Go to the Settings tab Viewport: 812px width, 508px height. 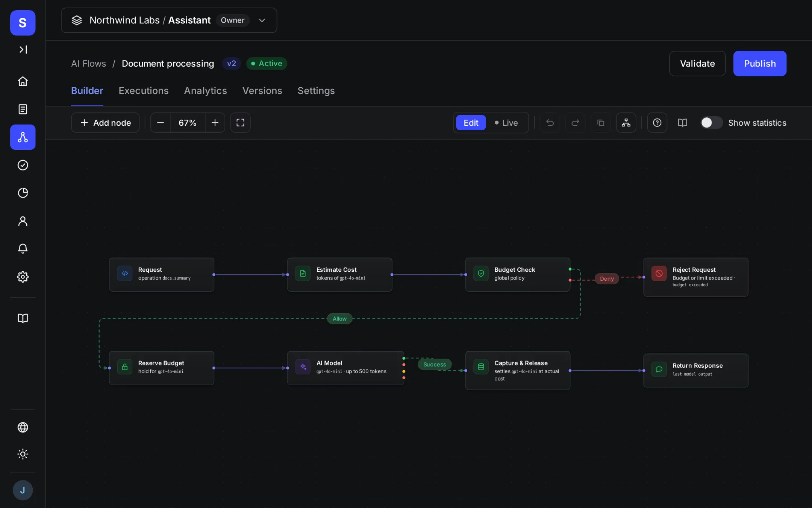coord(316,91)
